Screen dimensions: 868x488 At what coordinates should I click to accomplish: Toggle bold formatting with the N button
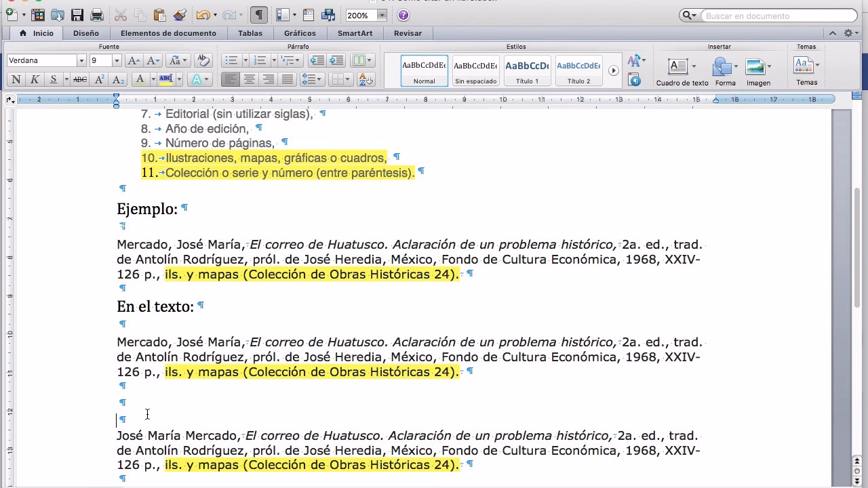16,79
